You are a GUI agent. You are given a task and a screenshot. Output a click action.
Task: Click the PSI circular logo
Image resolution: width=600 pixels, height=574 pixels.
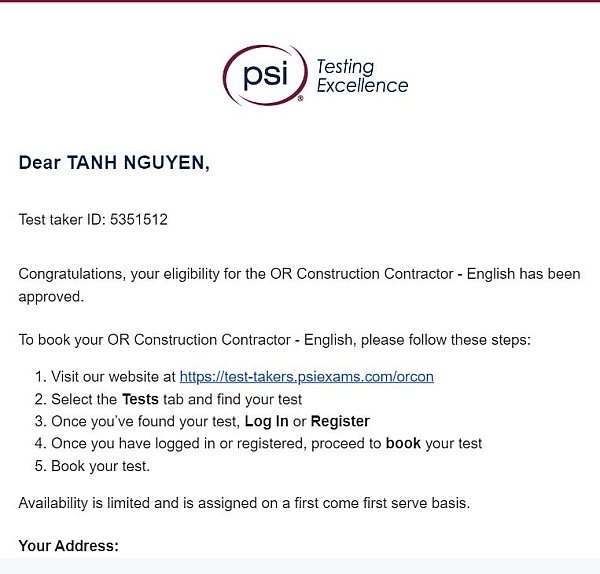point(264,74)
